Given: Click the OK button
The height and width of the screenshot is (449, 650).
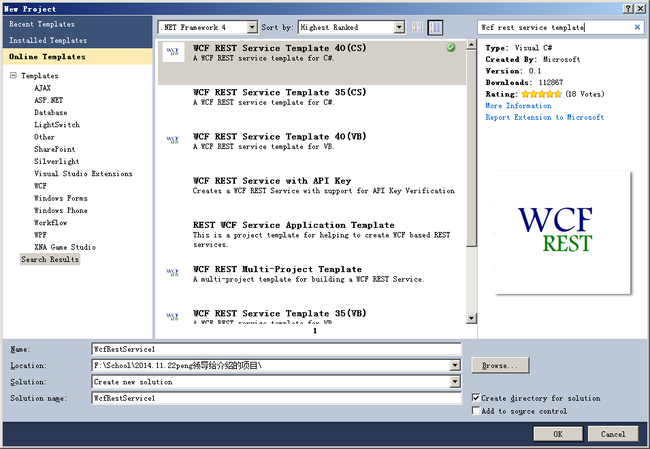Looking at the screenshot, I should pyautogui.click(x=558, y=434).
